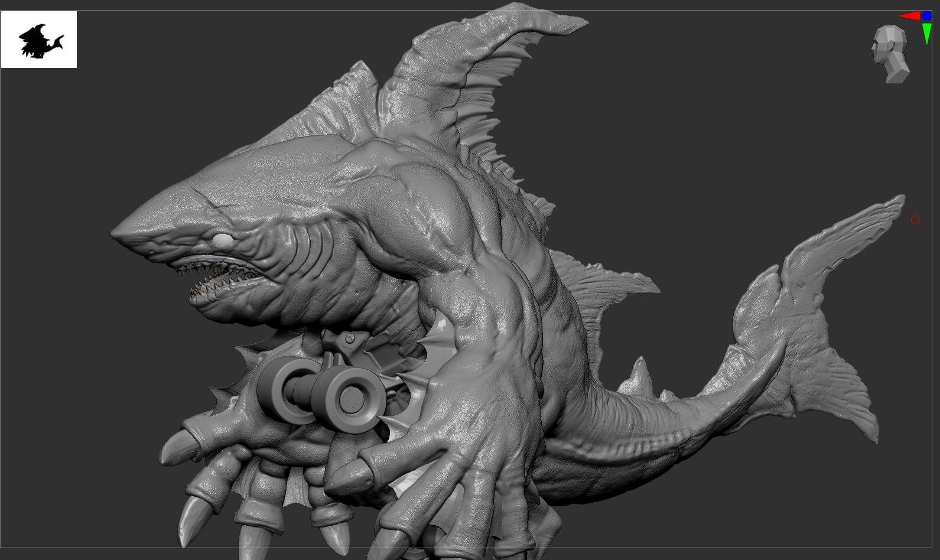Click the red circular brush cursor
Screen dimensions: 940x560
click(x=915, y=220)
